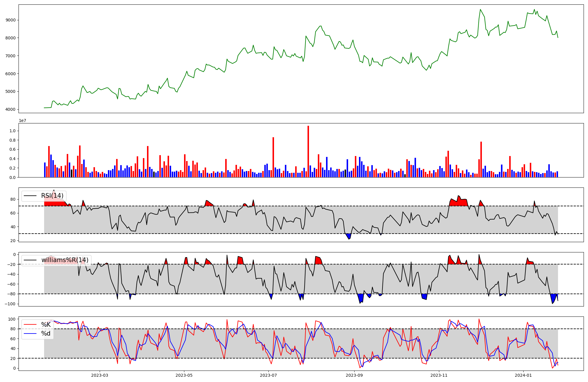Screen dimensions: 588x382
Task: Click the RSI(14) legend label
Action: [52, 196]
